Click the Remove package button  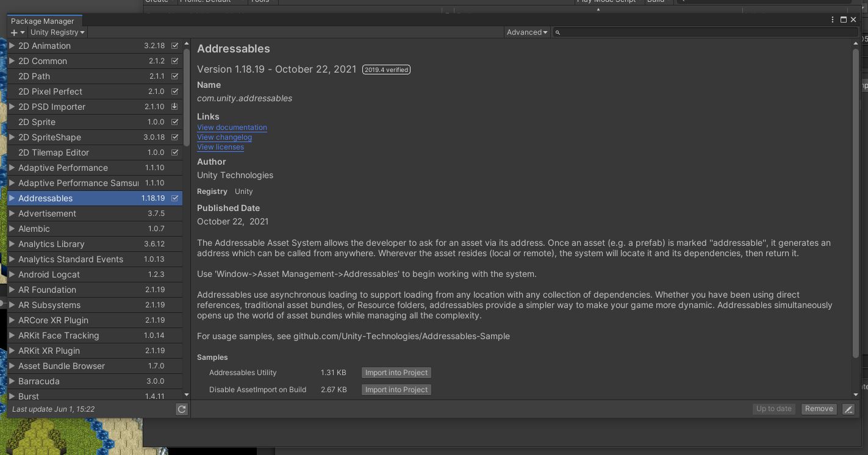click(819, 409)
